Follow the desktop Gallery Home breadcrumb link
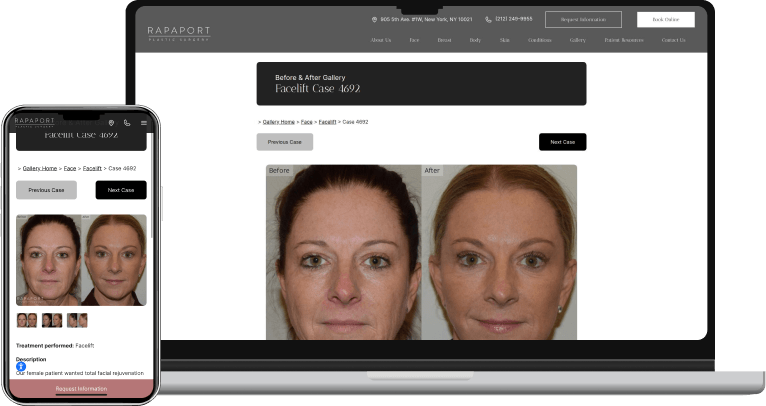Viewport: 766px width, 406px height. [278, 122]
